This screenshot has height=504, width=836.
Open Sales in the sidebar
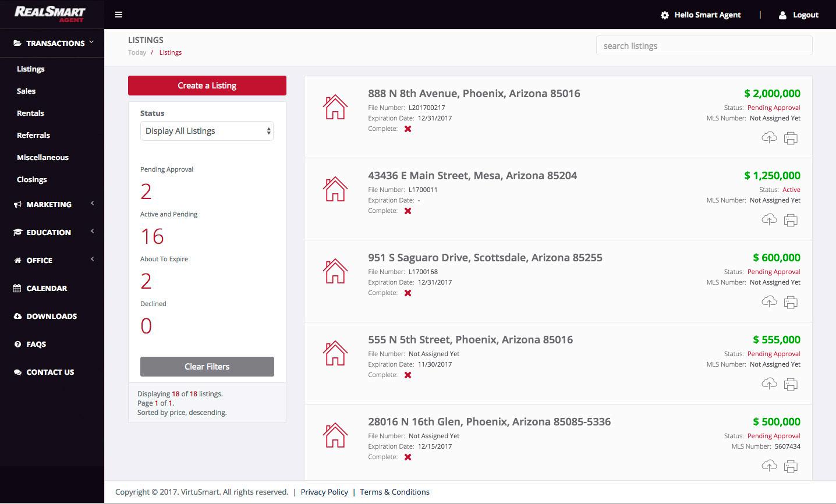coord(26,91)
